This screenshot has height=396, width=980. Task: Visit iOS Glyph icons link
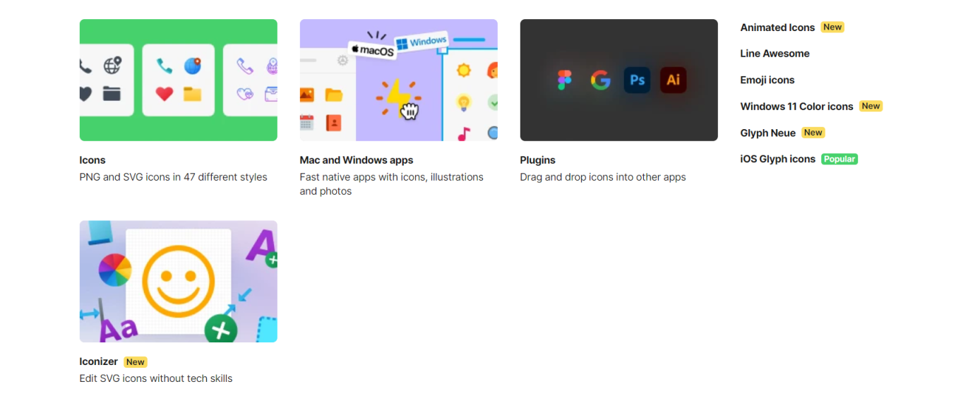(777, 159)
